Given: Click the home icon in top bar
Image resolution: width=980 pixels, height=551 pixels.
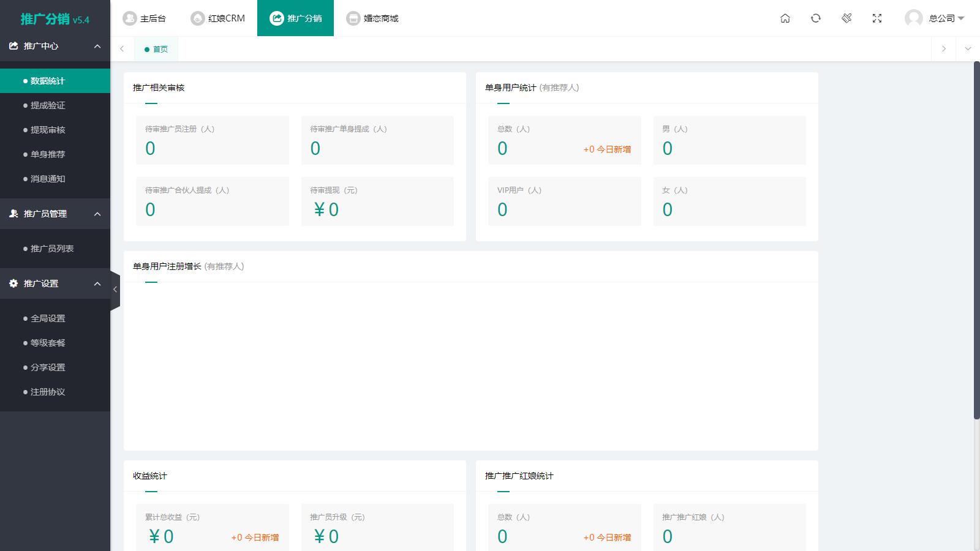Looking at the screenshot, I should click(x=785, y=18).
